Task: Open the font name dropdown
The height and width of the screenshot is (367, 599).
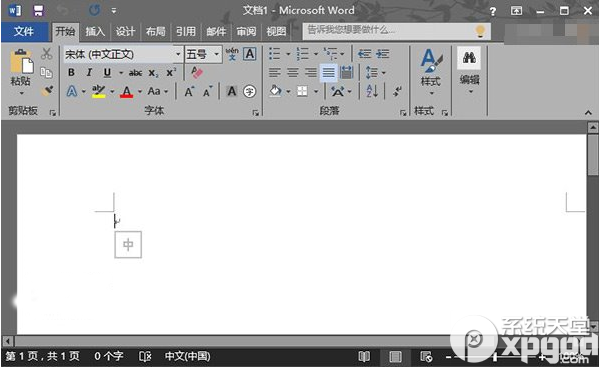Action: coord(178,54)
